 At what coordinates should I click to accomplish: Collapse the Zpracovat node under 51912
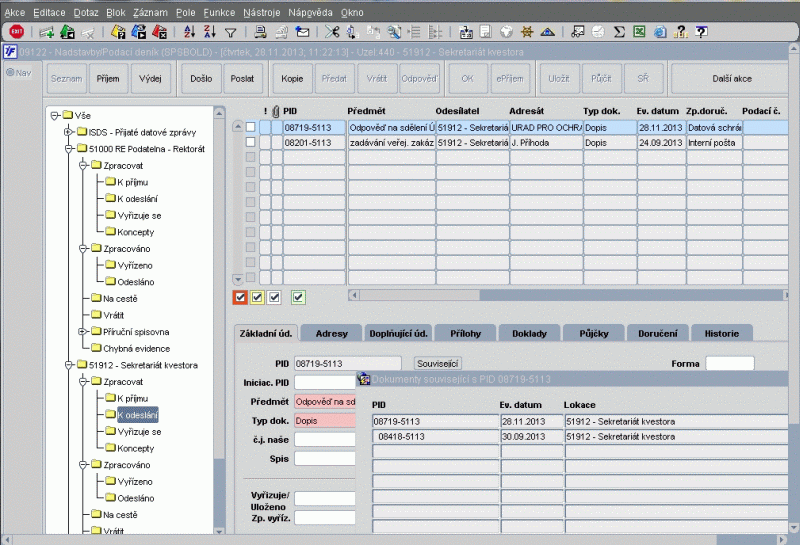83,382
